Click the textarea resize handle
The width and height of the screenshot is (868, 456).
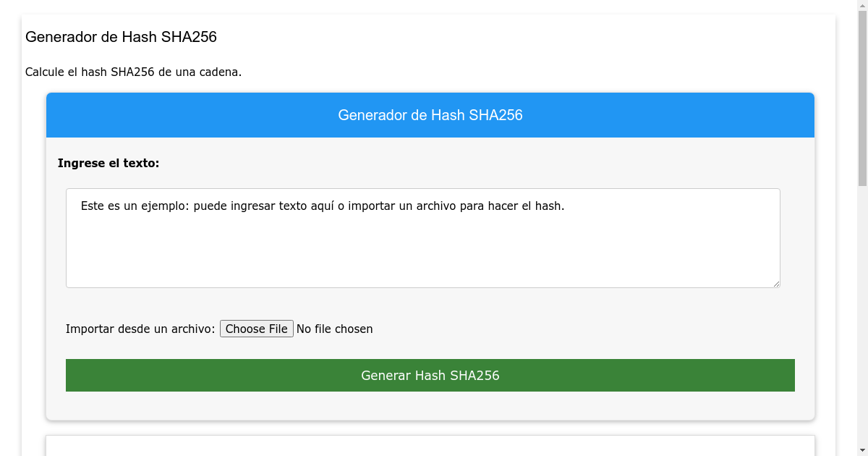point(776,284)
